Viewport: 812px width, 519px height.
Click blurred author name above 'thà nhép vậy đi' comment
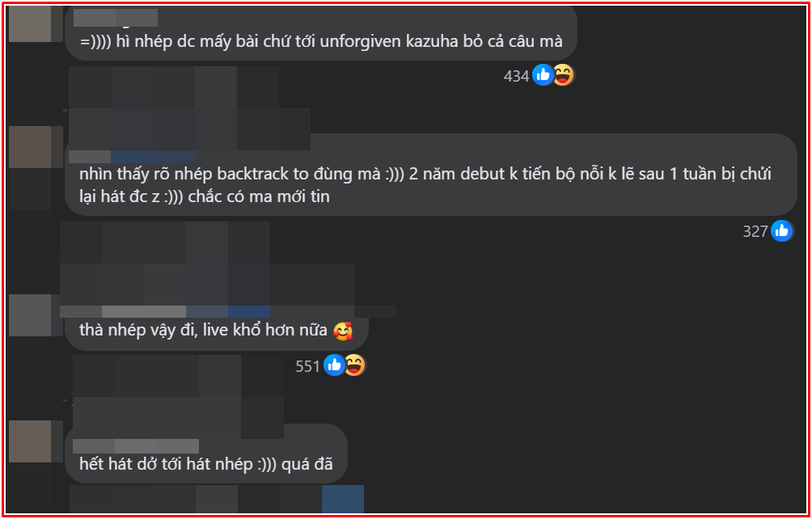coord(165,311)
